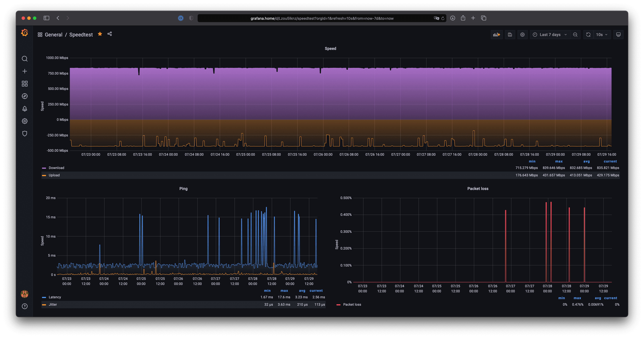Open Explore from the left sidebar
Screen dimensions: 644x338
(25, 96)
